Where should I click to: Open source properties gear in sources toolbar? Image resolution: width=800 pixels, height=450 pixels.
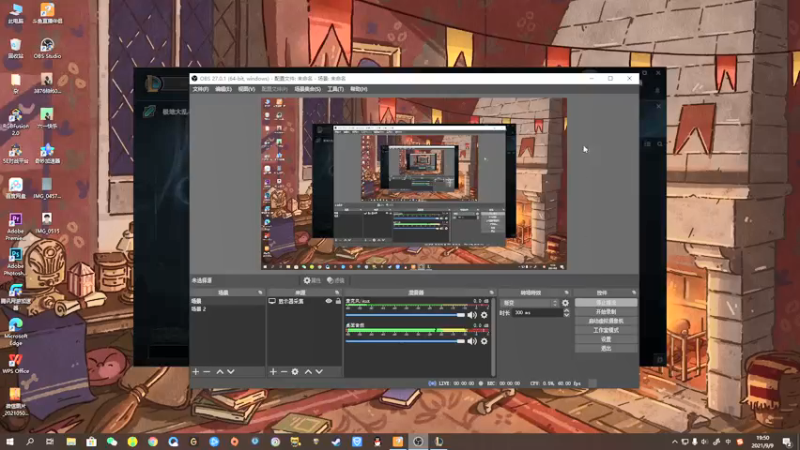click(295, 372)
